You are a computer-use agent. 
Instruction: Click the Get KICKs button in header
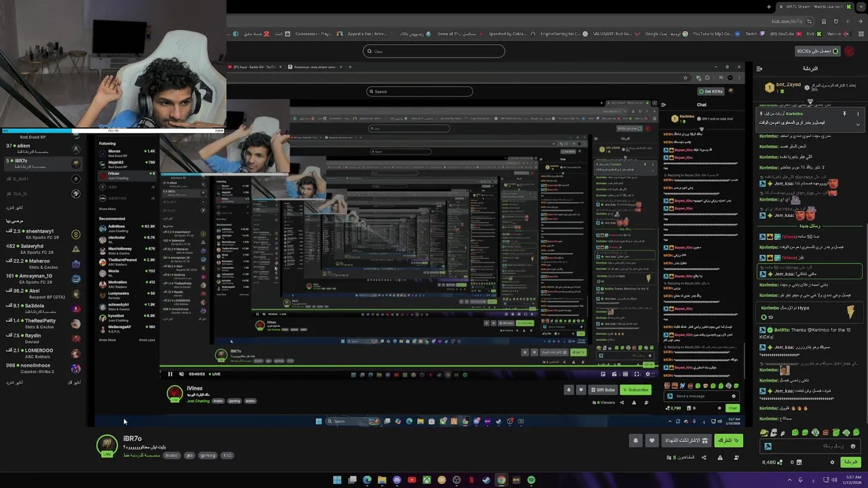[818, 51]
